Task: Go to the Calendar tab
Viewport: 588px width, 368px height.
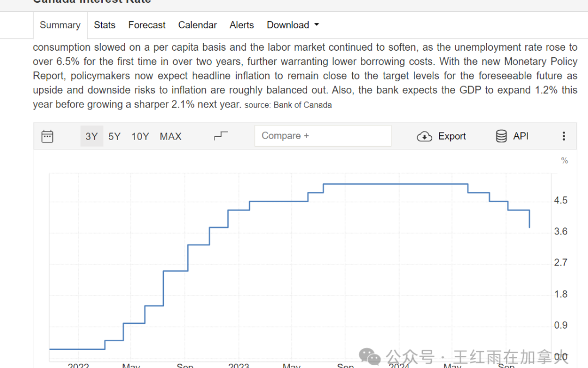Action: click(x=197, y=25)
